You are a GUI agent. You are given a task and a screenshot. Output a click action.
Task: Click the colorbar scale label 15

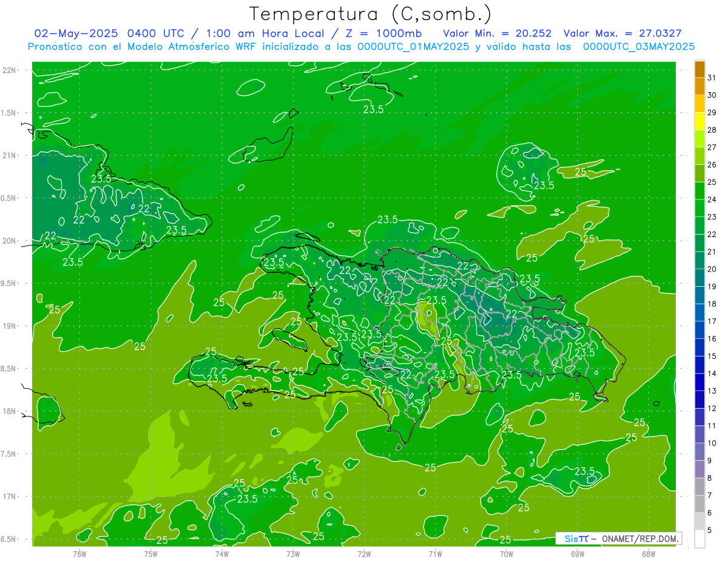(712, 356)
